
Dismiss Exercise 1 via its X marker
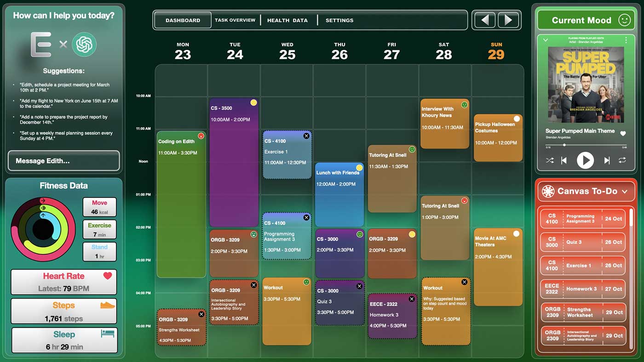click(306, 136)
